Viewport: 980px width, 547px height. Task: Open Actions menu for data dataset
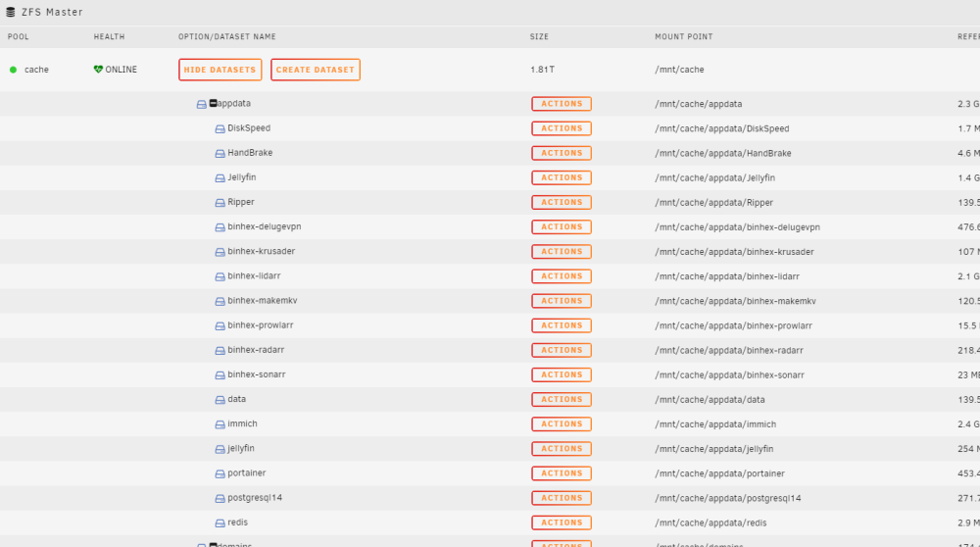pyautogui.click(x=562, y=399)
